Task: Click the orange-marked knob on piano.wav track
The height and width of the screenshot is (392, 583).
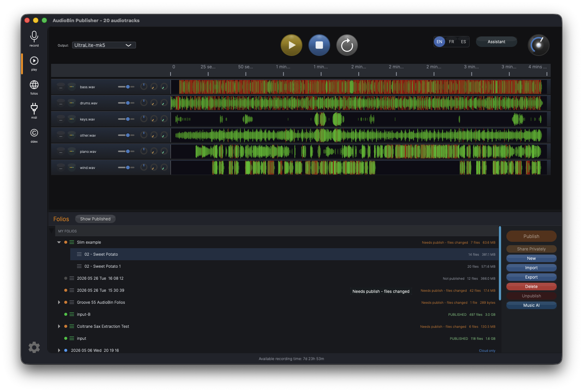Action: pyautogui.click(x=154, y=151)
